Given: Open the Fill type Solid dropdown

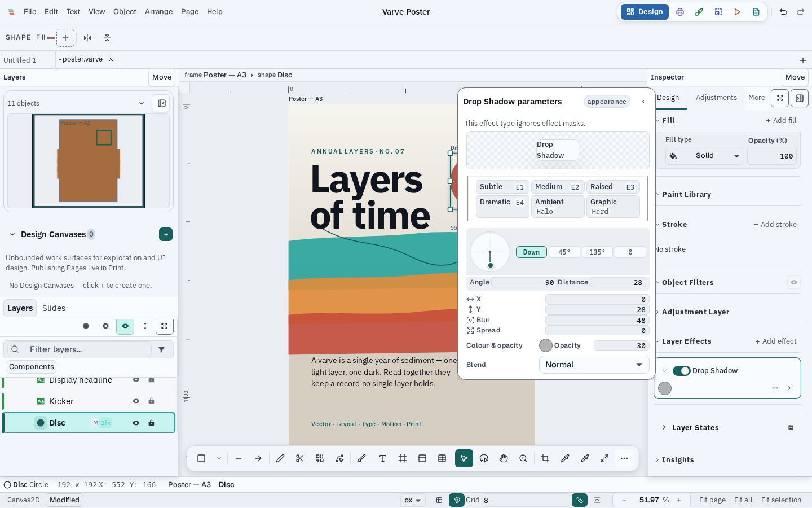Looking at the screenshot, I should coord(705,156).
